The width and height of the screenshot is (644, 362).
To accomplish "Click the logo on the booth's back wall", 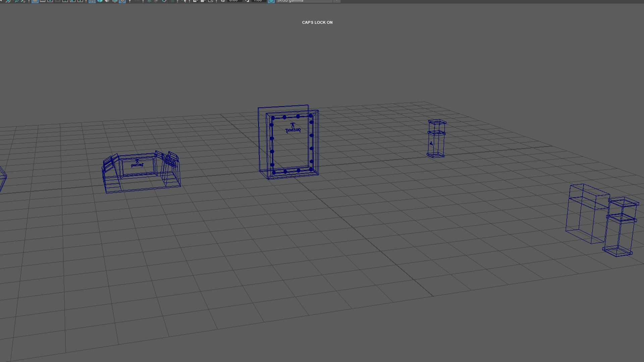I will pyautogui.click(x=137, y=164).
